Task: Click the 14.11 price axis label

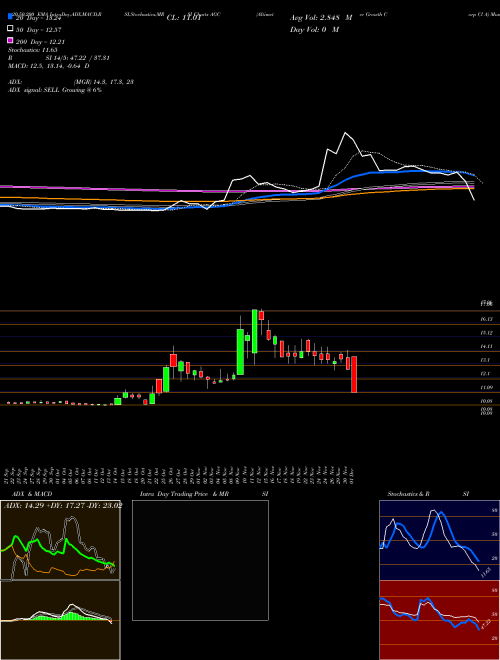Action: pyautogui.click(x=486, y=346)
